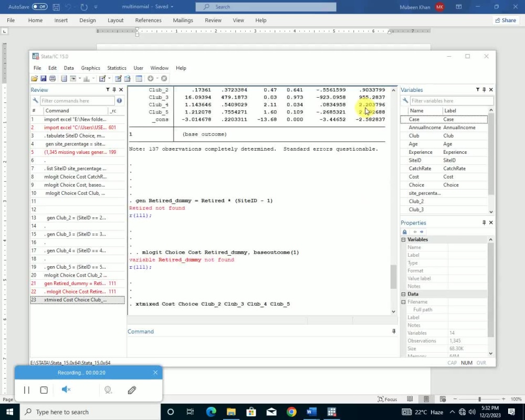This screenshot has width=525, height=420.
Task: Click the r(111); error link after Retired not found
Action: pos(140,215)
